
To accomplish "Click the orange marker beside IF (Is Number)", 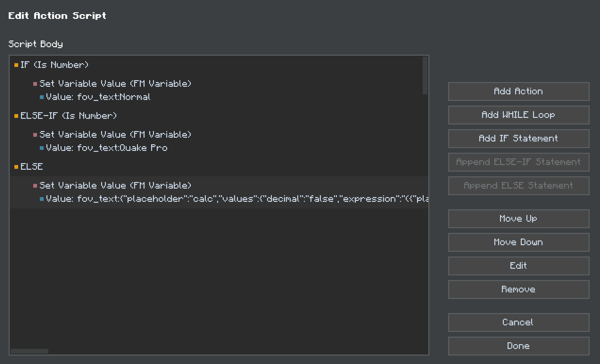I will point(16,65).
